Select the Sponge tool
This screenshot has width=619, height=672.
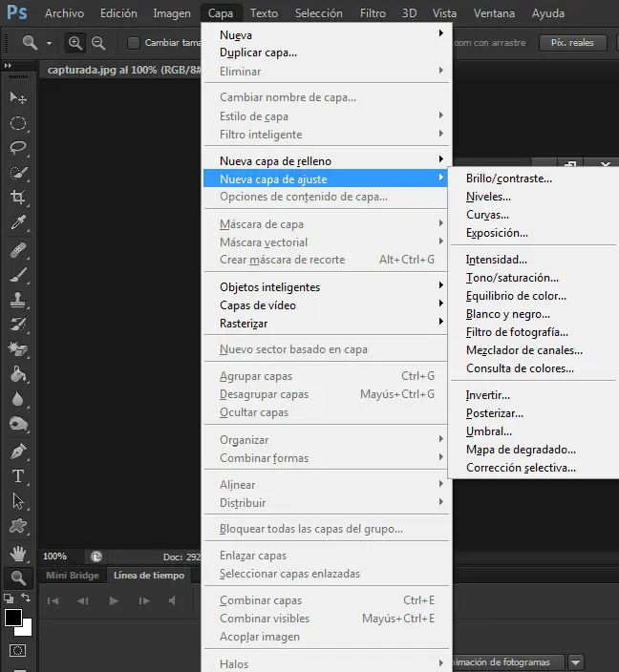pyautogui.click(x=18, y=424)
